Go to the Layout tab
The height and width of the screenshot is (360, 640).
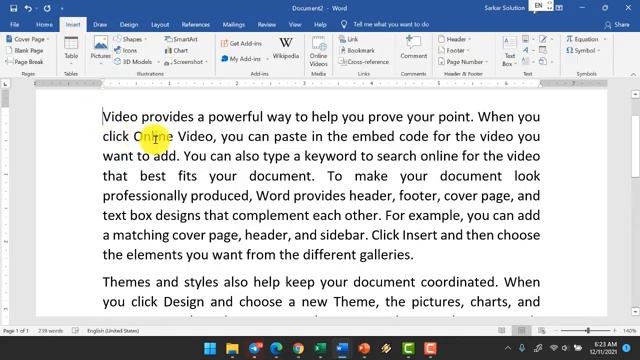click(x=160, y=24)
